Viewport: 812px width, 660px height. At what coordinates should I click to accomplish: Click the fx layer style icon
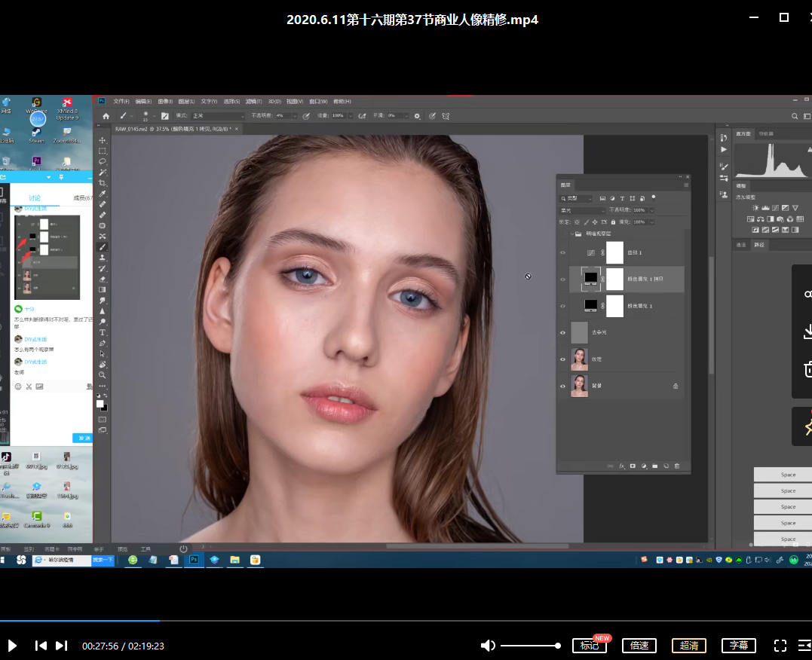click(x=622, y=466)
